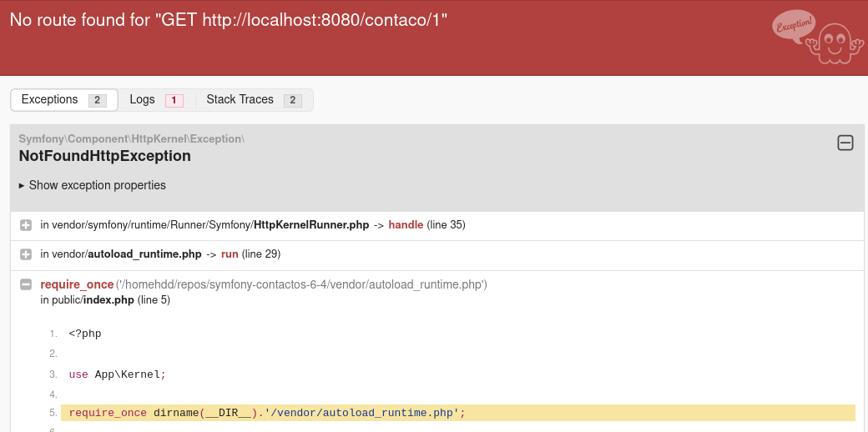Click the HttpKernelRunner.php file name
This screenshot has width=868, height=432.
click(311, 225)
